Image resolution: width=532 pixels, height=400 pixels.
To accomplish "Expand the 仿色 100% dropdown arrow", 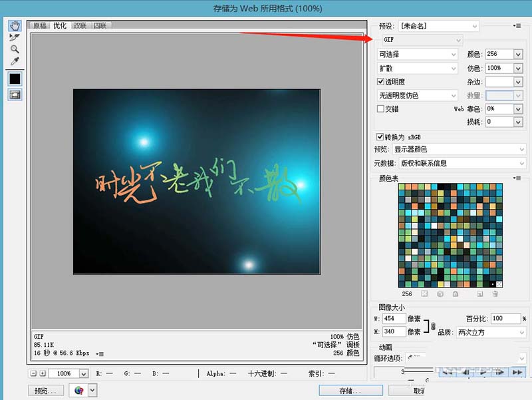I will (x=518, y=69).
